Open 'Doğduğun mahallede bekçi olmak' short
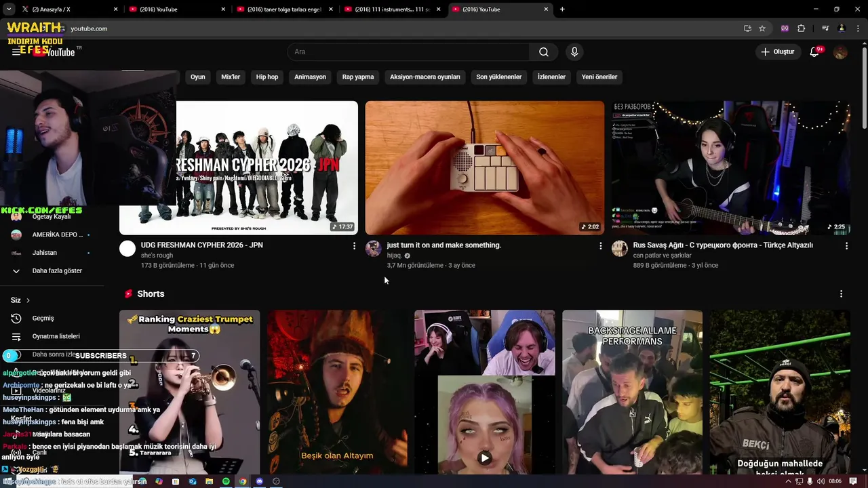The image size is (868, 488). coord(780,392)
